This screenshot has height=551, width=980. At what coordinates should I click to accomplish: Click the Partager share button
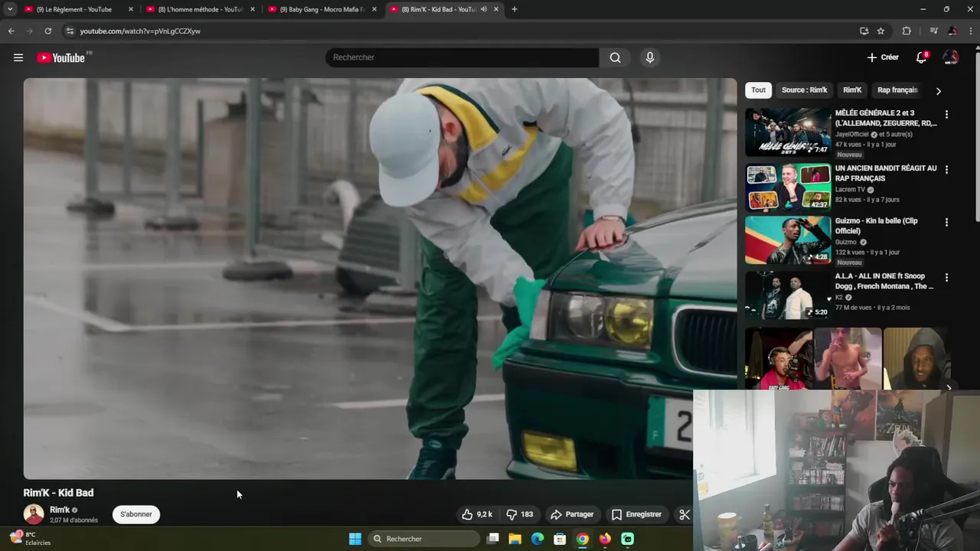pyautogui.click(x=572, y=514)
